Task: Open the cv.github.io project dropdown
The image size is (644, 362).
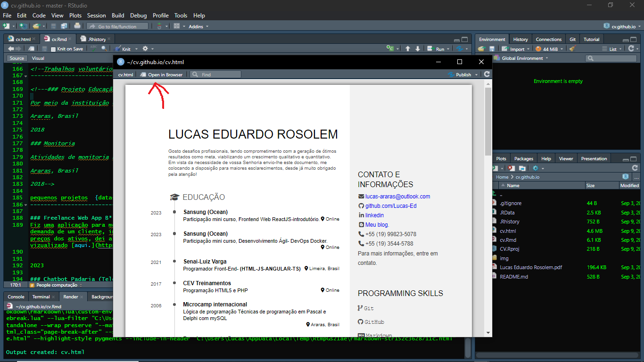Action: [622, 27]
